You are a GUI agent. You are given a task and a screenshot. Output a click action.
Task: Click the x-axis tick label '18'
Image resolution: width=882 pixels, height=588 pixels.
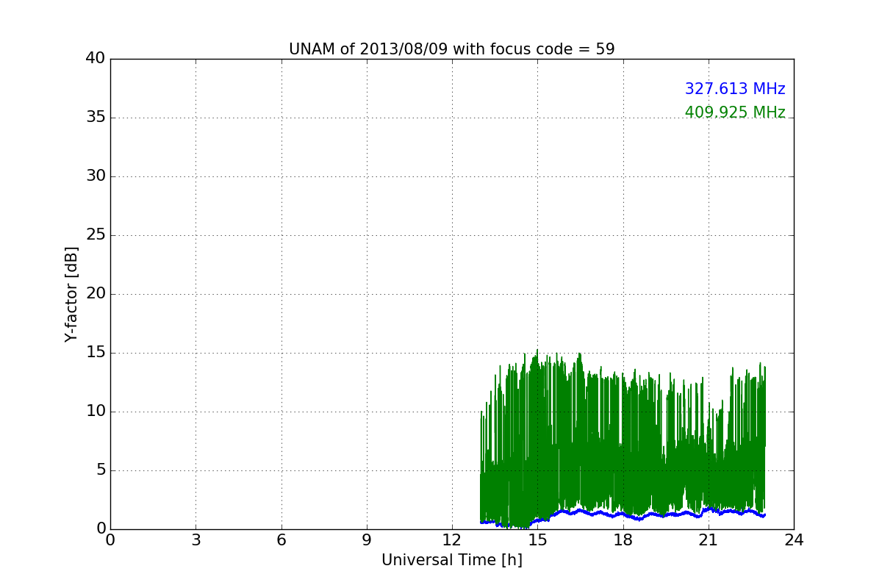click(x=623, y=540)
